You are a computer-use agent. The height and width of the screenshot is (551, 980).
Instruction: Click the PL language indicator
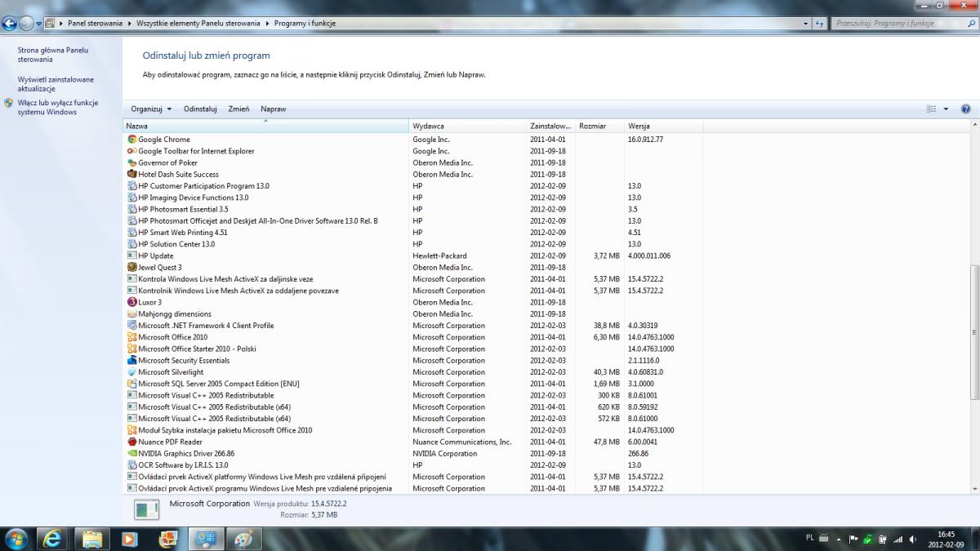point(809,538)
